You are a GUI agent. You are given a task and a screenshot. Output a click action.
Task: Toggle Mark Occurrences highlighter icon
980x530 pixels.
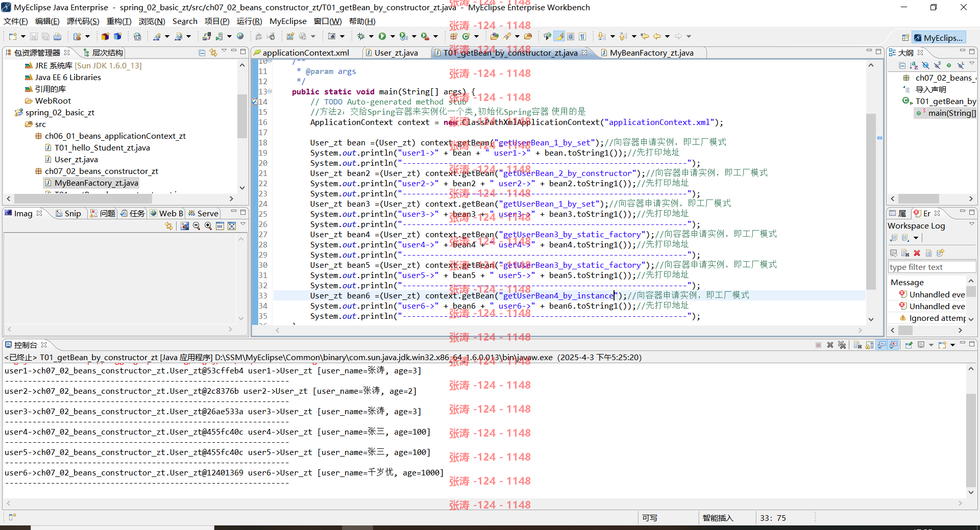click(560, 36)
